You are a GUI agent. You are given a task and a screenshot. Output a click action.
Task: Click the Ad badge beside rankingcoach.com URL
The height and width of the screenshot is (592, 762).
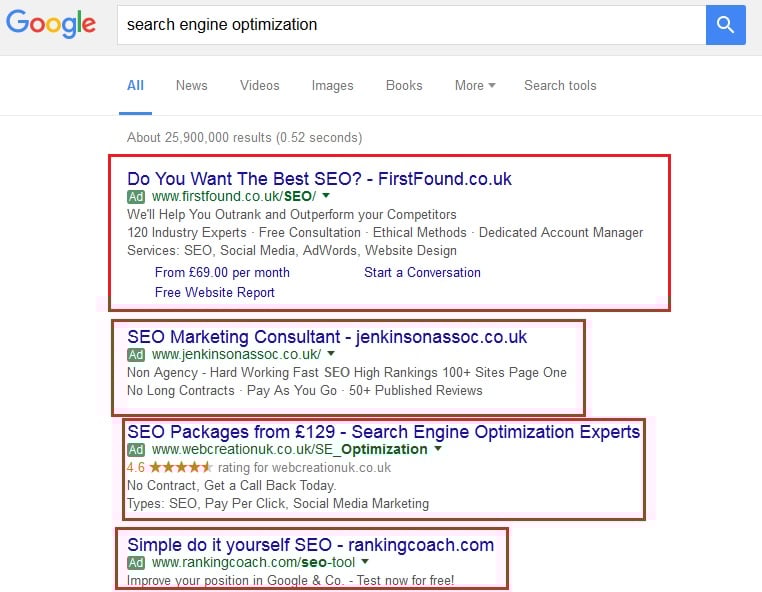pyautogui.click(x=136, y=563)
